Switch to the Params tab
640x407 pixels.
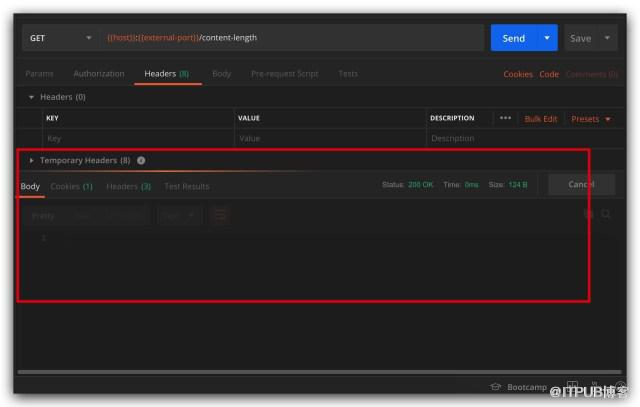(39, 74)
